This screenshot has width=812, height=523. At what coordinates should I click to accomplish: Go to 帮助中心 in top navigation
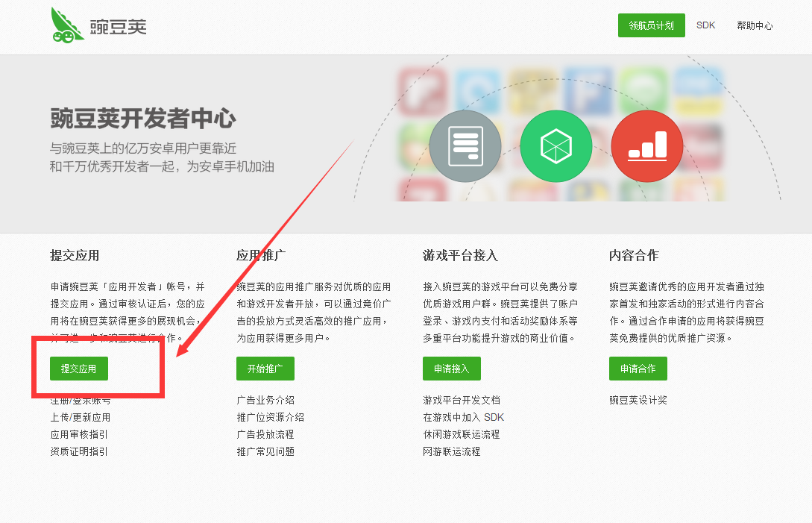pos(755,25)
